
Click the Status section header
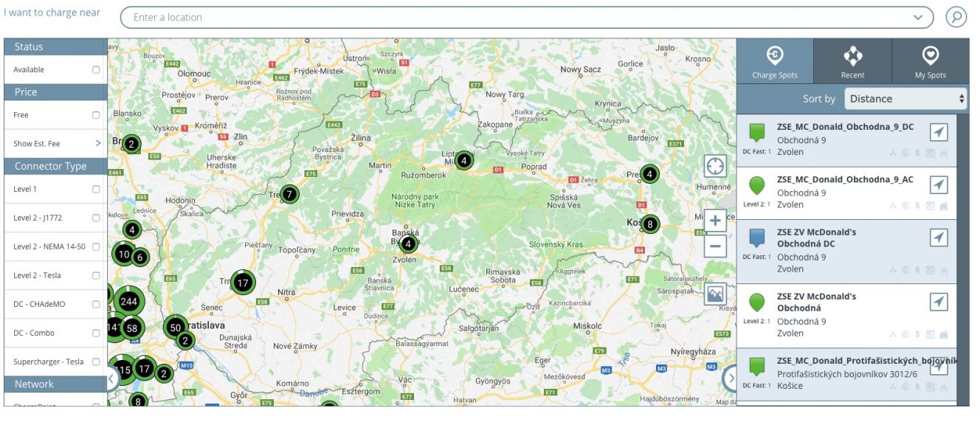click(56, 46)
